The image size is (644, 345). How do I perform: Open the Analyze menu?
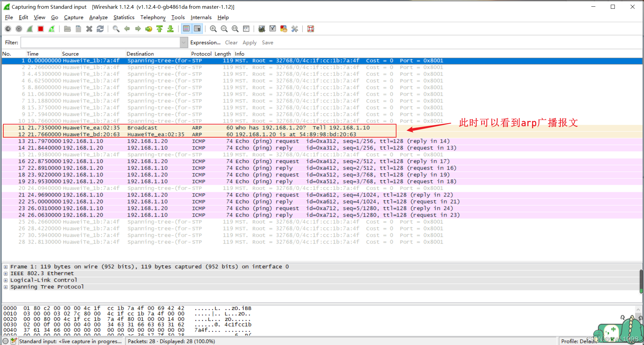[x=98, y=17]
